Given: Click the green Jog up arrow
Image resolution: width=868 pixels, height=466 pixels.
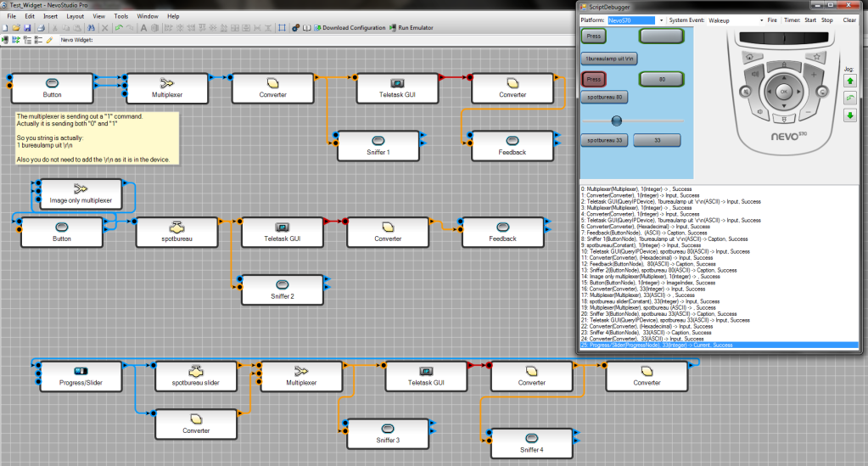Looking at the screenshot, I should pos(850,81).
